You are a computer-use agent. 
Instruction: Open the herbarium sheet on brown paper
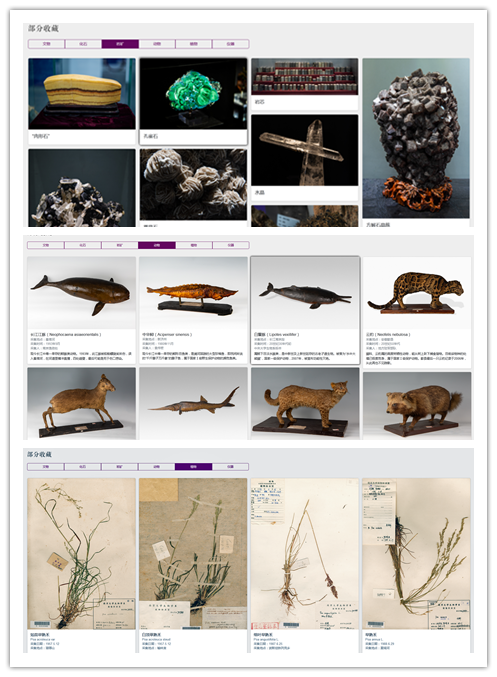coord(193,554)
